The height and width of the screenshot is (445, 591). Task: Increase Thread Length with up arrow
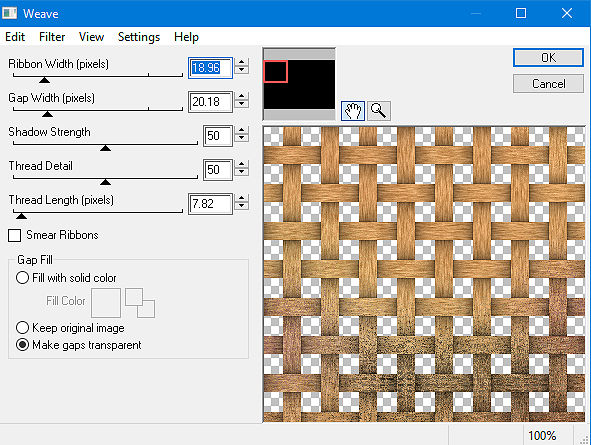click(x=242, y=198)
